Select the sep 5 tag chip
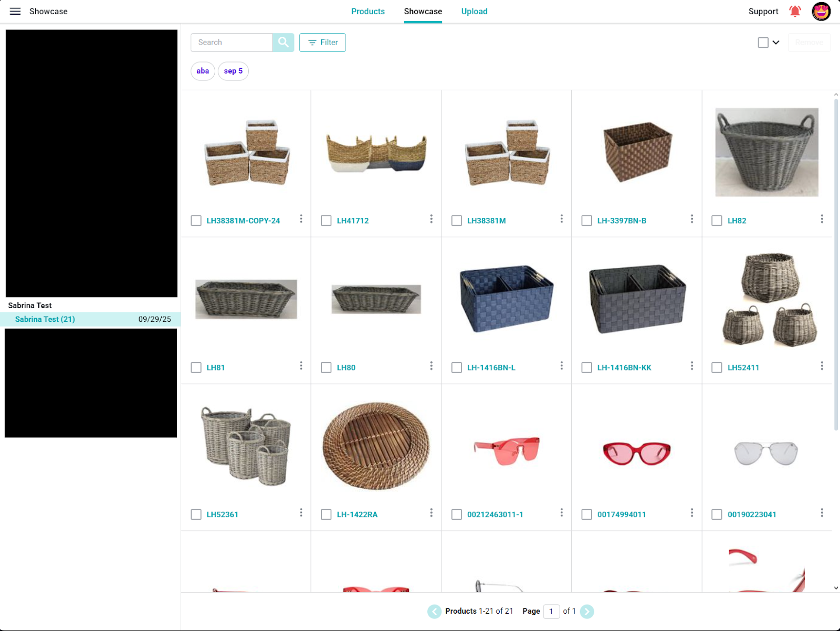 point(233,71)
